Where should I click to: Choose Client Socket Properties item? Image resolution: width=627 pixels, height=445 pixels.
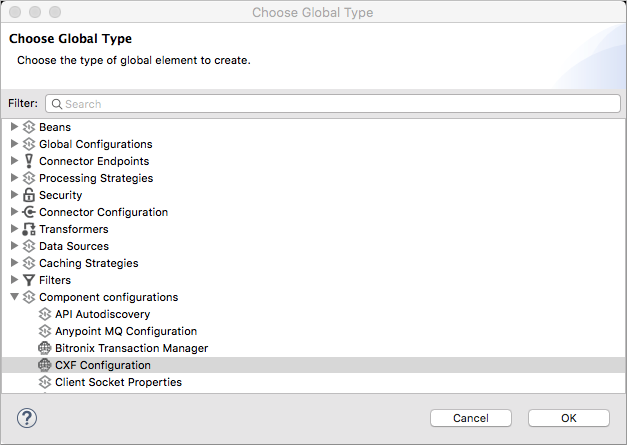(x=118, y=382)
